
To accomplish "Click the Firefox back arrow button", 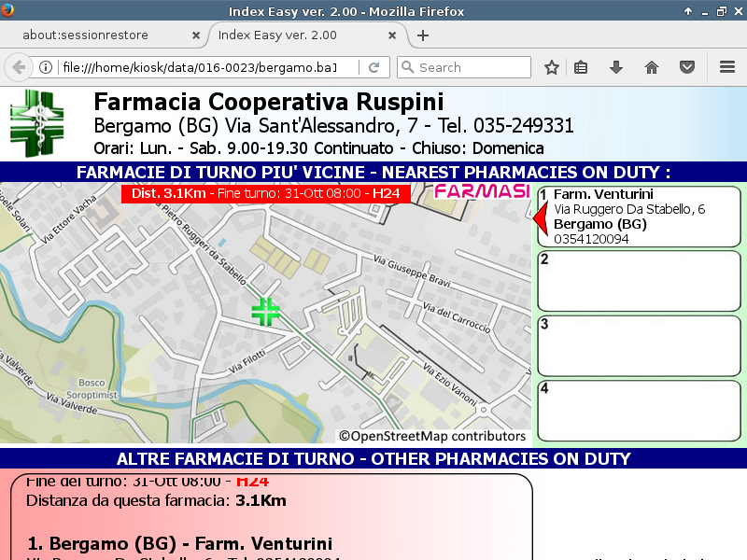I will point(18,67).
